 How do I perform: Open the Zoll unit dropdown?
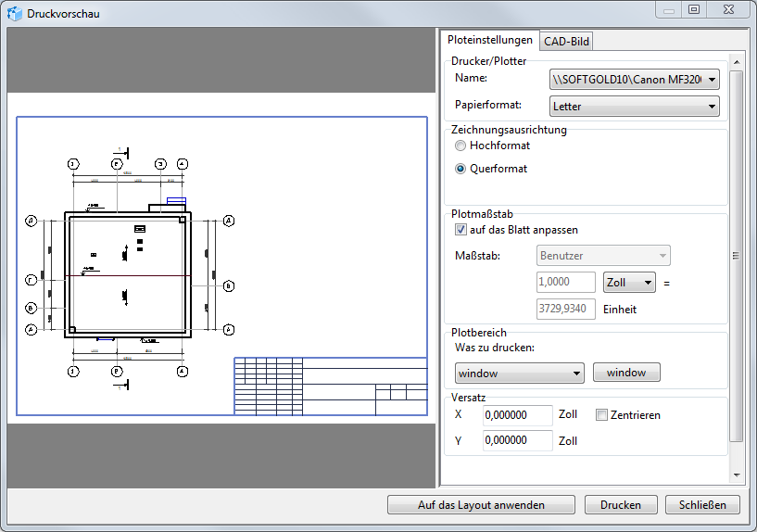[x=629, y=283]
